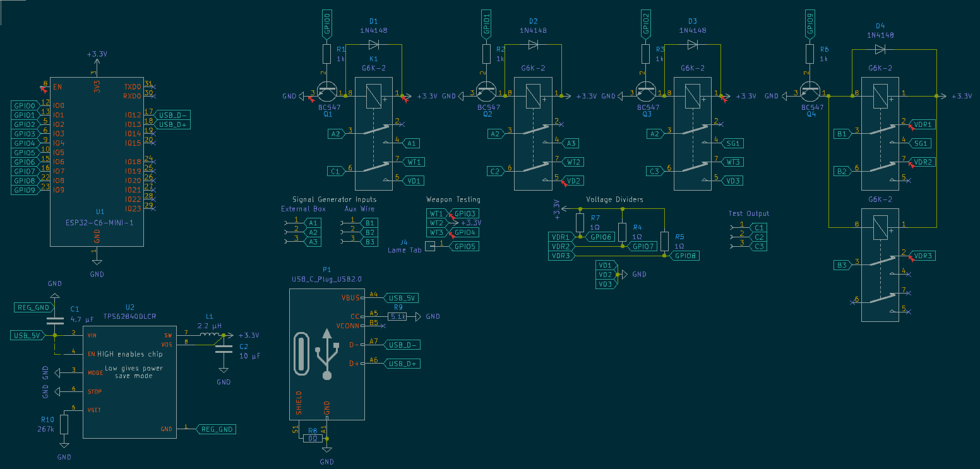Select the ERC marker on Q1 base wire
Screen dimensions: 980x469
[311, 98]
